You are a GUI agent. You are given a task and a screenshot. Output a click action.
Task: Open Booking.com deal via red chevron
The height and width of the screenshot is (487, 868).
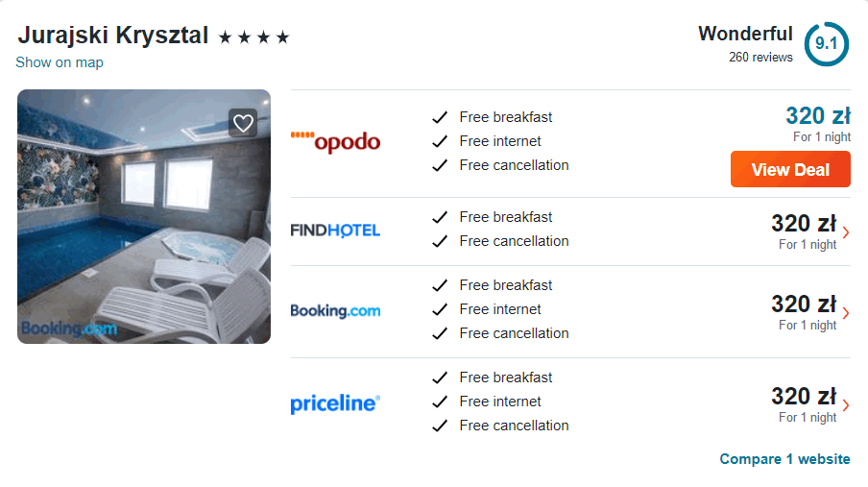click(845, 313)
